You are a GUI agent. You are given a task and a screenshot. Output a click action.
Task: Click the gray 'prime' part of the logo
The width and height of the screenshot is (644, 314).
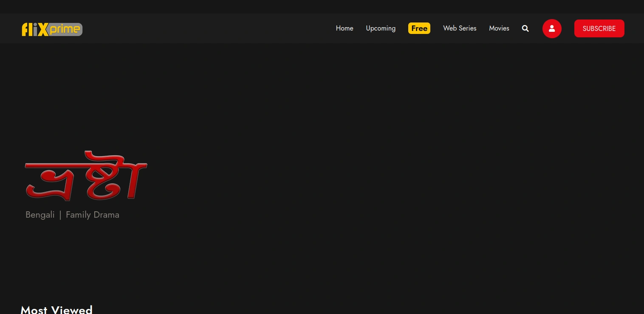tap(65, 29)
